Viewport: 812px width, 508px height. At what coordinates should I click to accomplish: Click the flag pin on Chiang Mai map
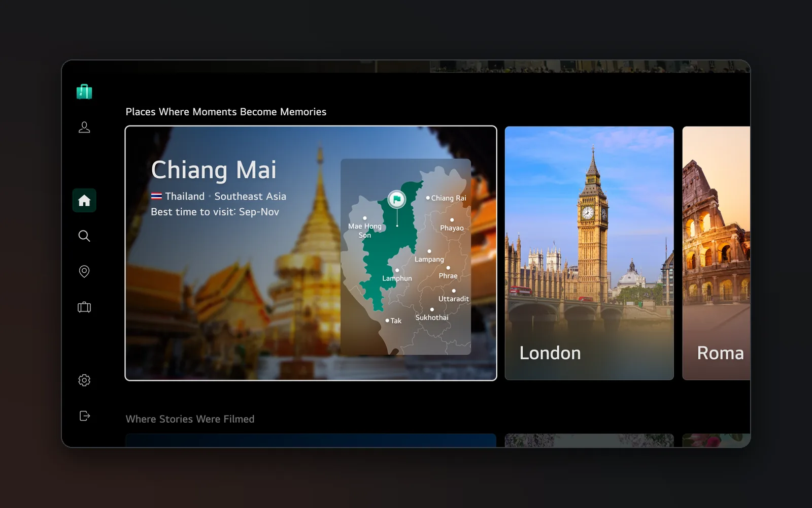(x=397, y=200)
